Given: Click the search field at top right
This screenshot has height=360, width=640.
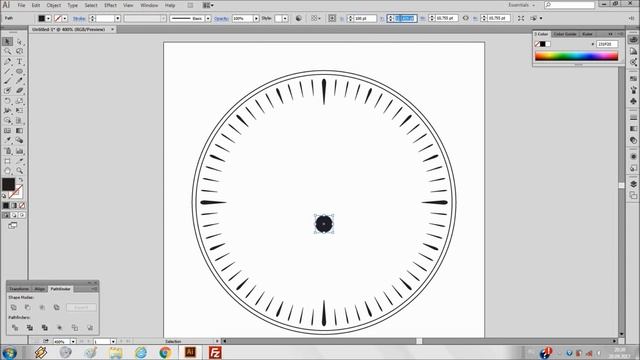Looking at the screenshot, I should 569,5.
